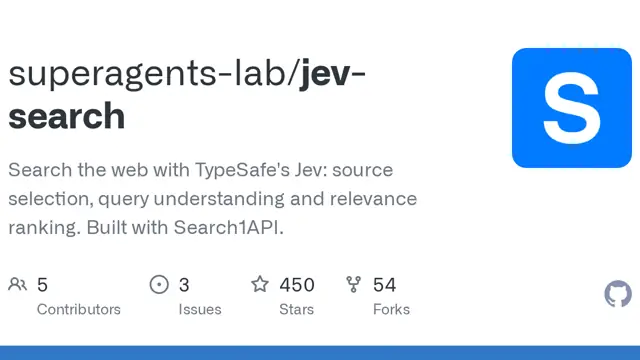This screenshot has height=360, width=640.
Task: Open the GitHub Octocat logo
Action: [618, 293]
